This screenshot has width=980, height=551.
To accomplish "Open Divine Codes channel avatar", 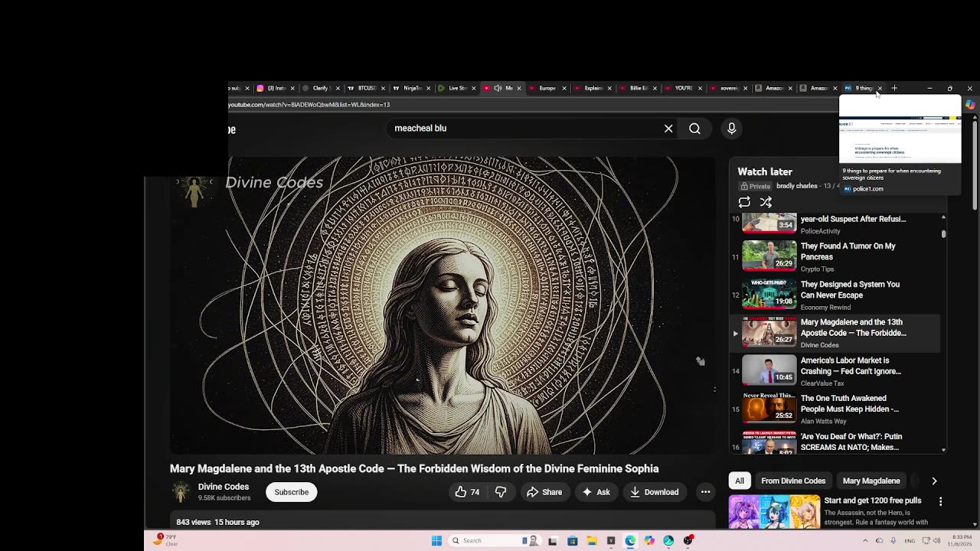I will tap(181, 492).
